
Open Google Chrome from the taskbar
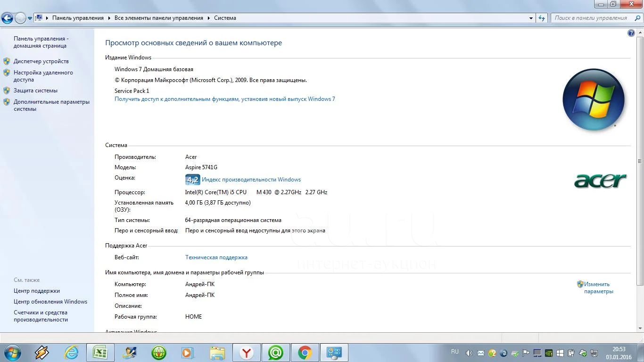pyautogui.click(x=305, y=353)
